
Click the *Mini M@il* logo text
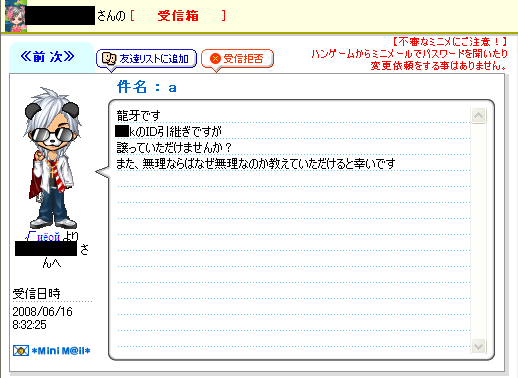[x=61, y=351]
